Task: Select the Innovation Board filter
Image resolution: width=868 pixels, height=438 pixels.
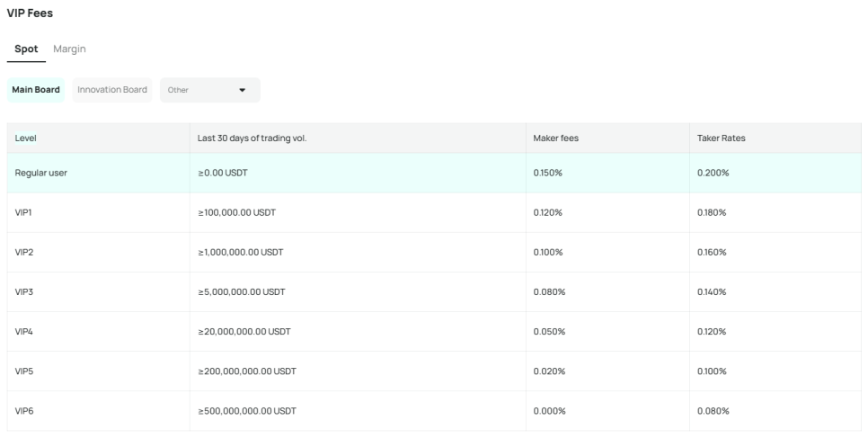Action: (x=112, y=90)
